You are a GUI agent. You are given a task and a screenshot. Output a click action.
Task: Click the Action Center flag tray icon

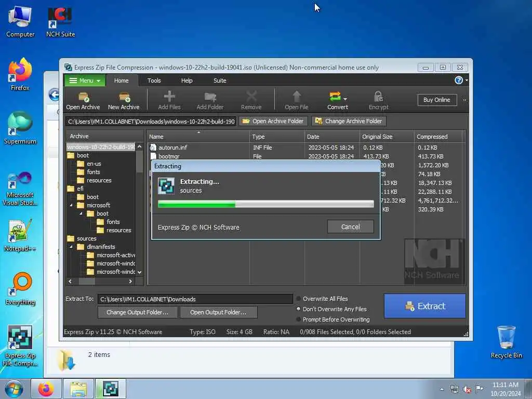(479, 389)
